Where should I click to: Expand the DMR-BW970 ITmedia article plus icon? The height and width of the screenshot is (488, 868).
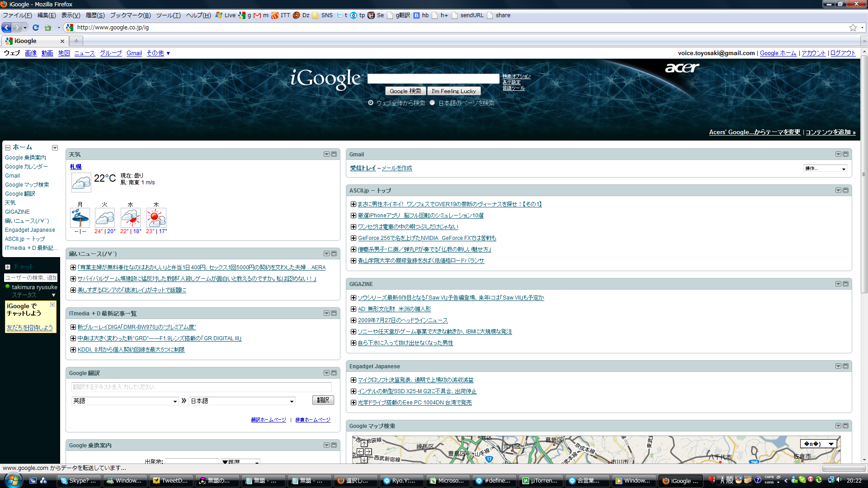(73, 327)
